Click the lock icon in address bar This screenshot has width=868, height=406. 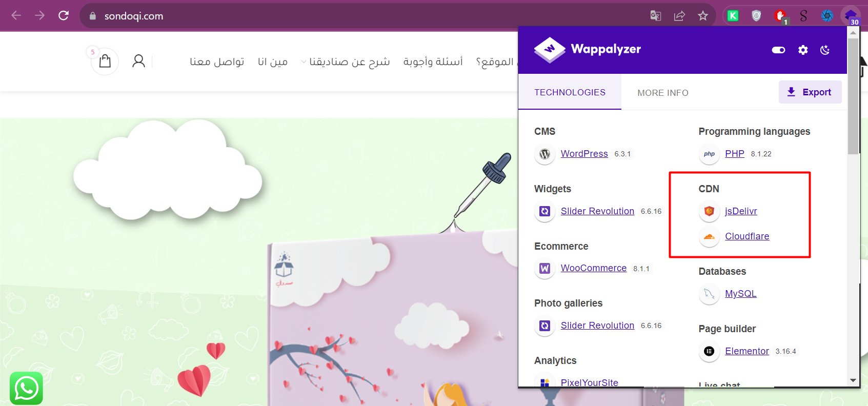[93, 16]
